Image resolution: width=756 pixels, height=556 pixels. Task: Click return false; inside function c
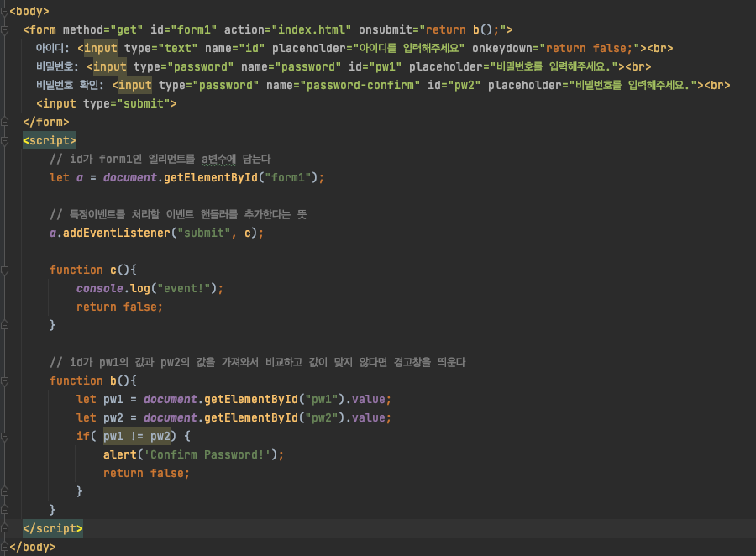119,307
